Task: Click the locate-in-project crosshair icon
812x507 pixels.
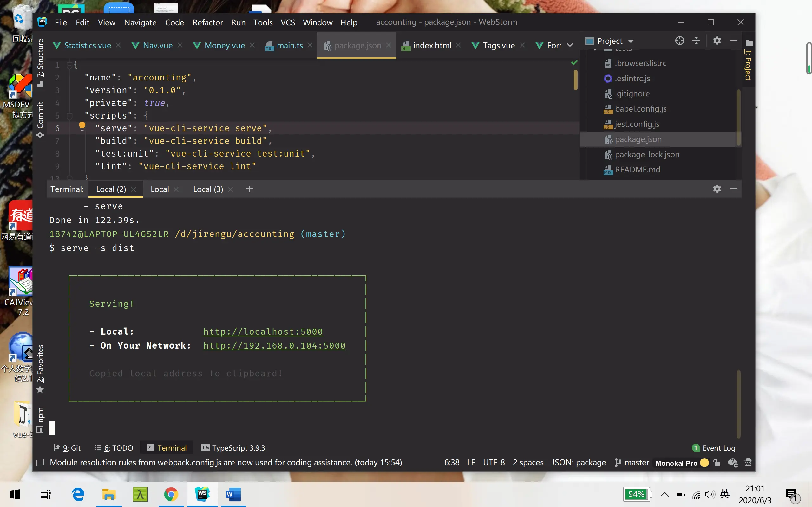Action: [679, 41]
